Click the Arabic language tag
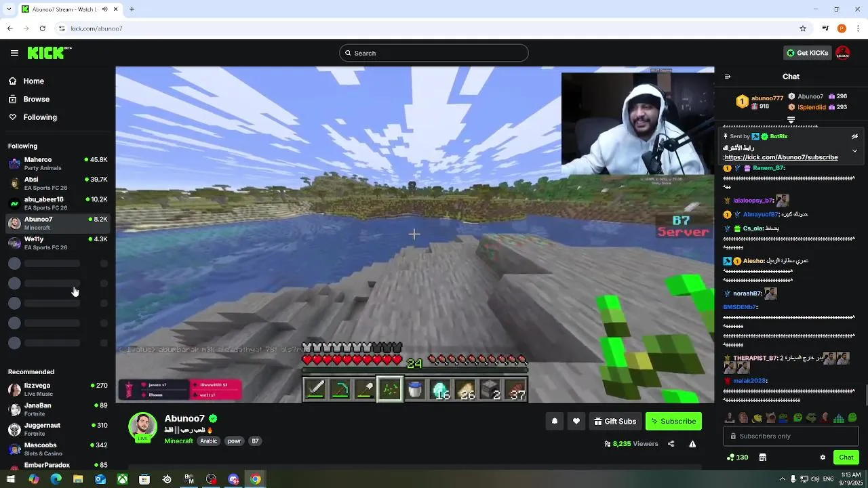The image size is (868, 488). tap(208, 441)
